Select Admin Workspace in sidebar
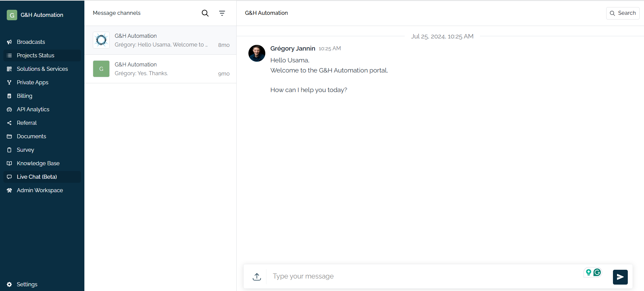The width and height of the screenshot is (644, 291). pos(40,190)
